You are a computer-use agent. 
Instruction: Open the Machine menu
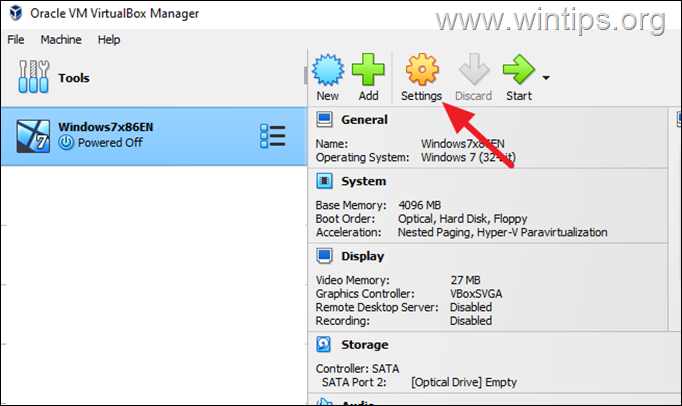61,40
